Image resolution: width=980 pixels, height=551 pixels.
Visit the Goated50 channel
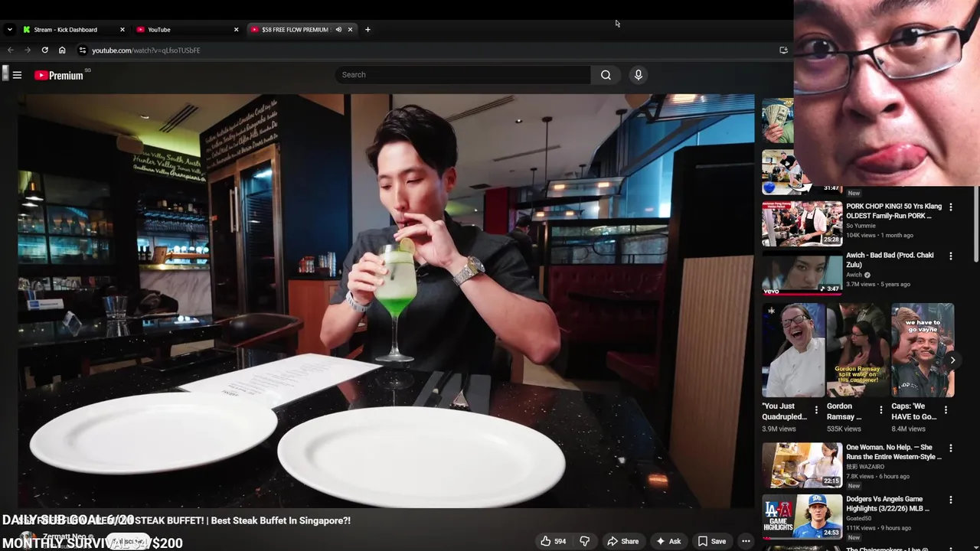click(859, 518)
